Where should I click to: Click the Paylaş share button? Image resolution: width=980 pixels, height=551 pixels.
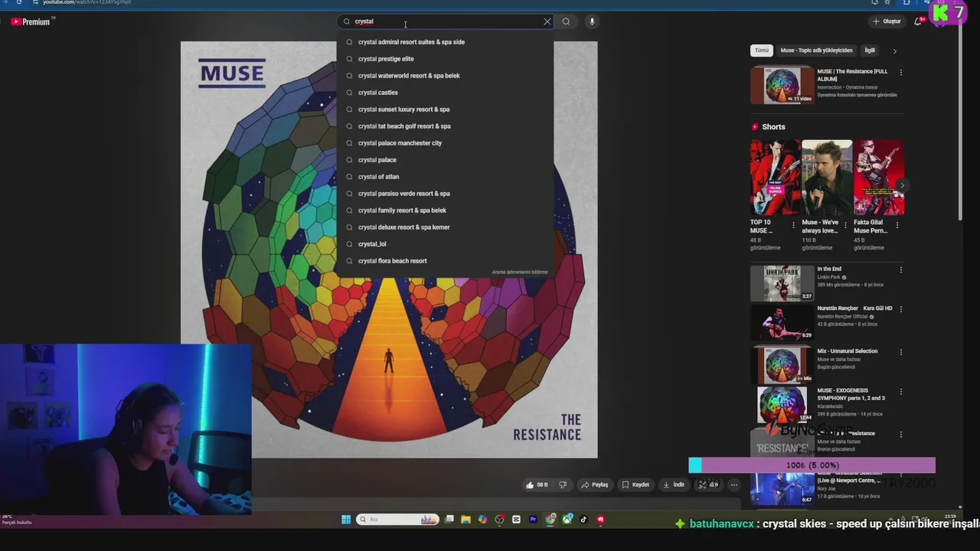594,484
